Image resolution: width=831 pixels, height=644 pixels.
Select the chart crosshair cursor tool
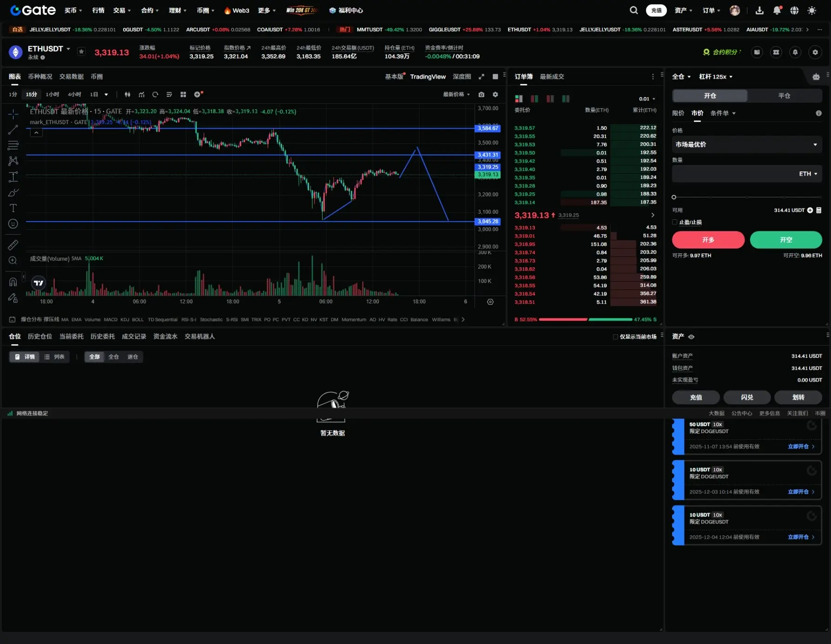(13, 114)
